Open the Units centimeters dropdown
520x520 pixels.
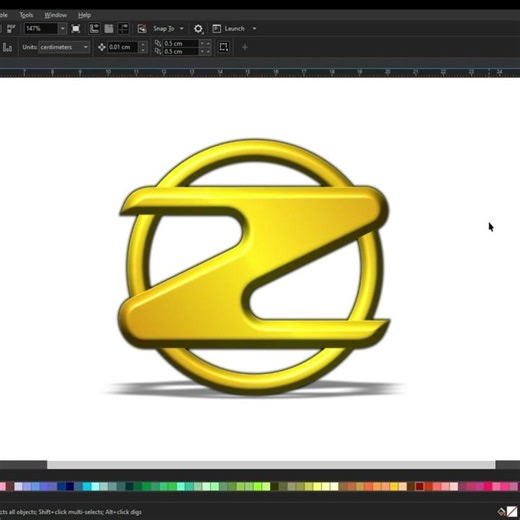click(x=64, y=47)
